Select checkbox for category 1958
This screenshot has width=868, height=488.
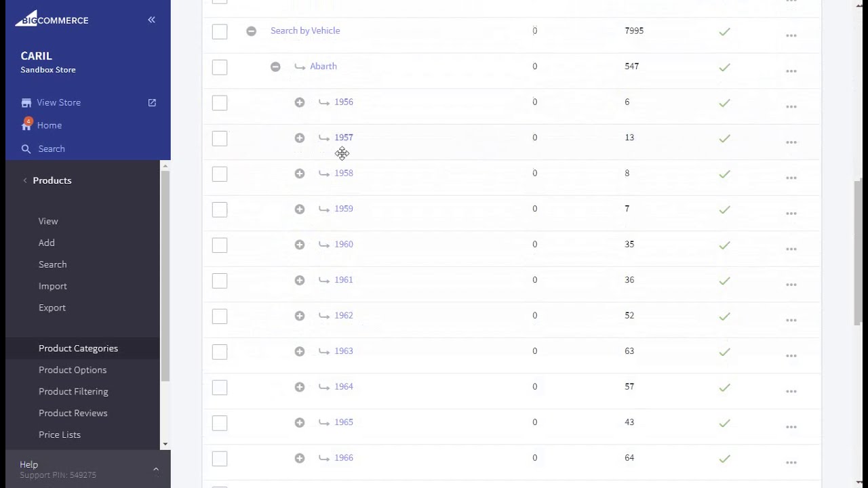[x=220, y=174]
